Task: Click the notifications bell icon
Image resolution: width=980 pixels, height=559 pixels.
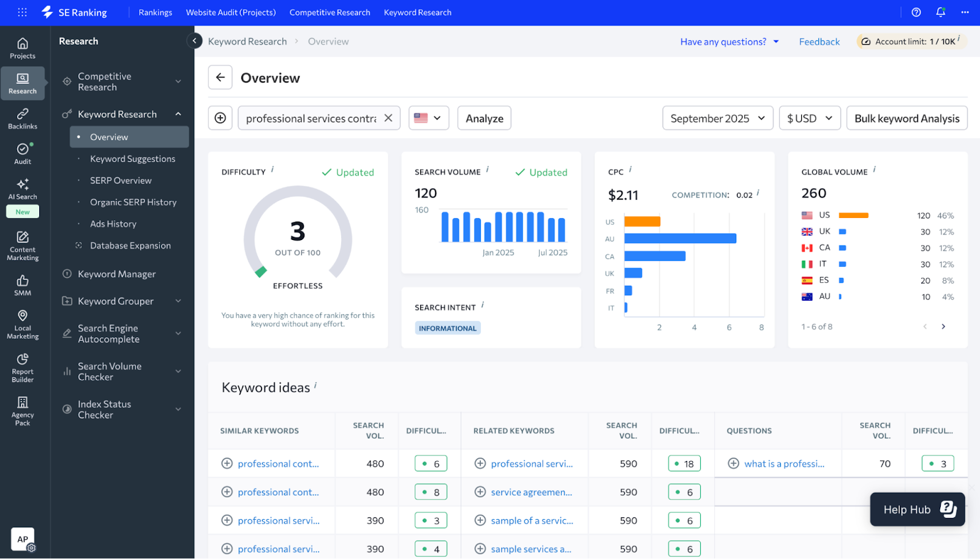Action: (940, 12)
